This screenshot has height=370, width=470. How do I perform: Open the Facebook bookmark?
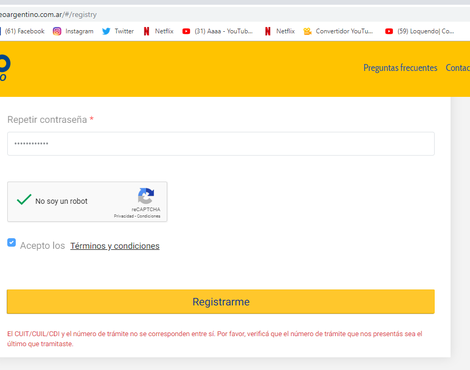click(x=23, y=31)
